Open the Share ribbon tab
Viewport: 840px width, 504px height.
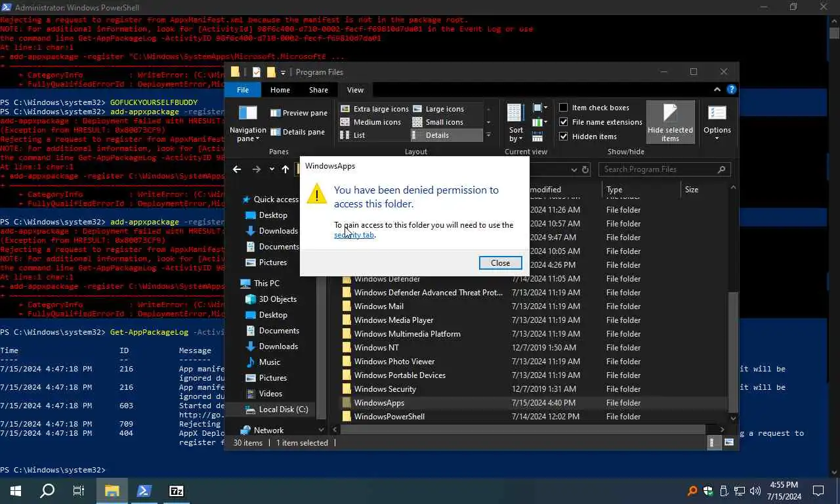318,90
